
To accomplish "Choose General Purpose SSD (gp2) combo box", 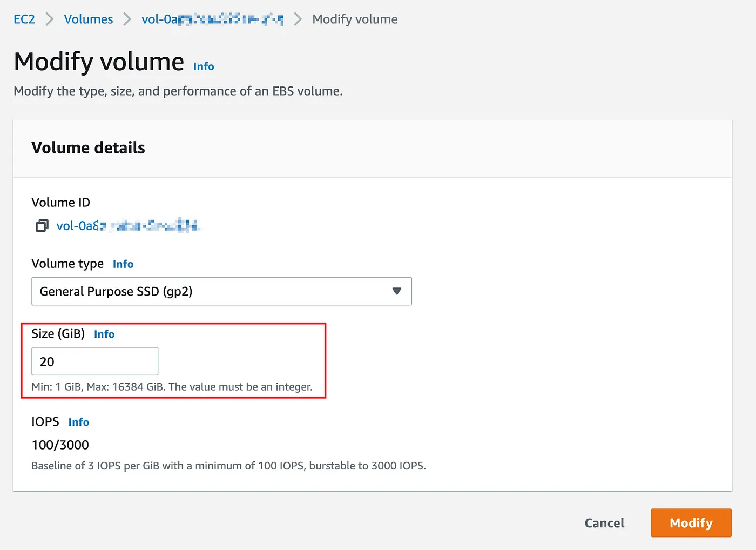I will 221,291.
